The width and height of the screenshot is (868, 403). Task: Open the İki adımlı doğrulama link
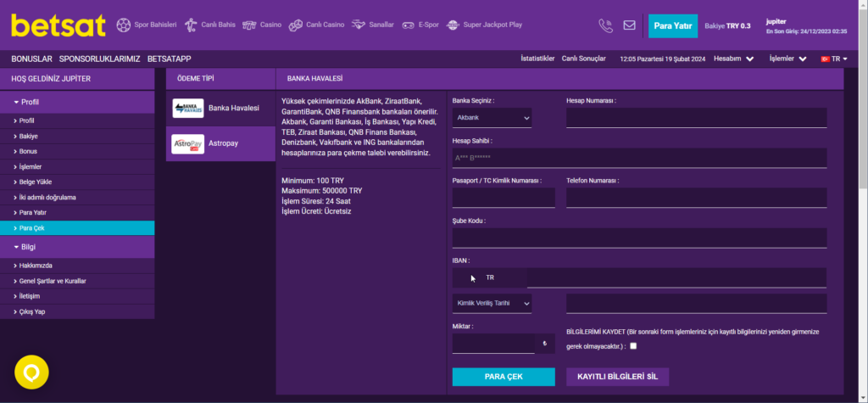(x=77, y=198)
